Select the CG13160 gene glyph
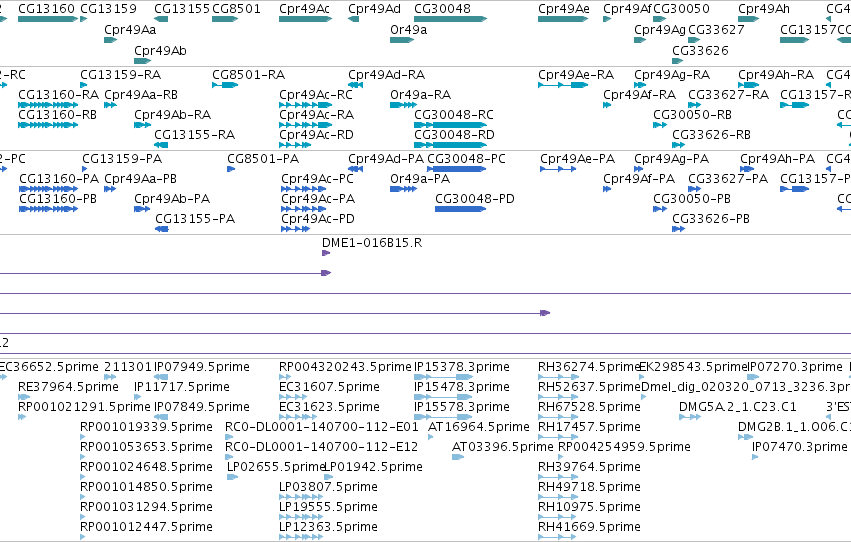 pos(48,19)
